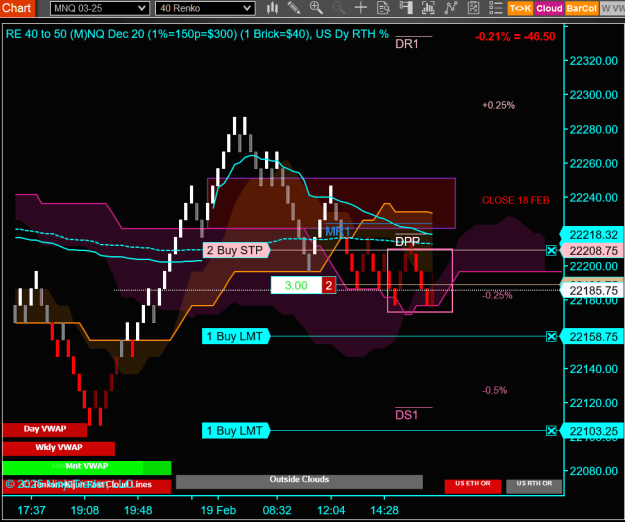Toggle the chart trader panel icon
Image resolution: width=625 pixels, height=522 pixels.
[406, 8]
